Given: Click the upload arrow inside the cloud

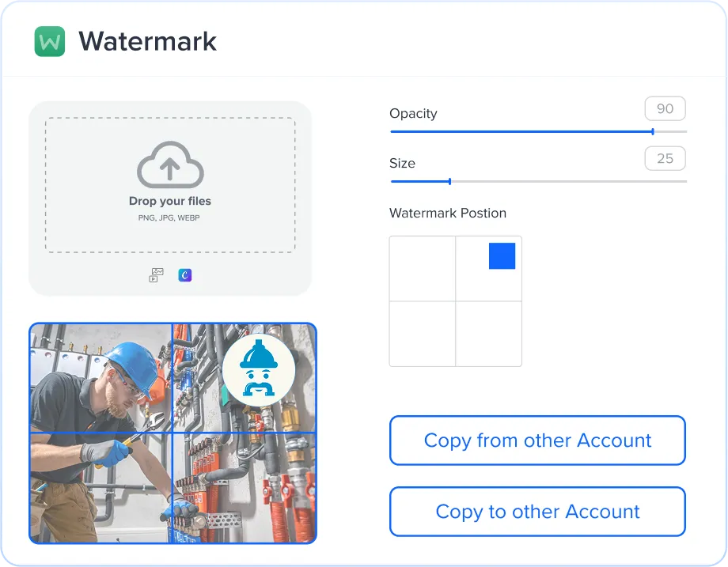Looking at the screenshot, I should 169,168.
